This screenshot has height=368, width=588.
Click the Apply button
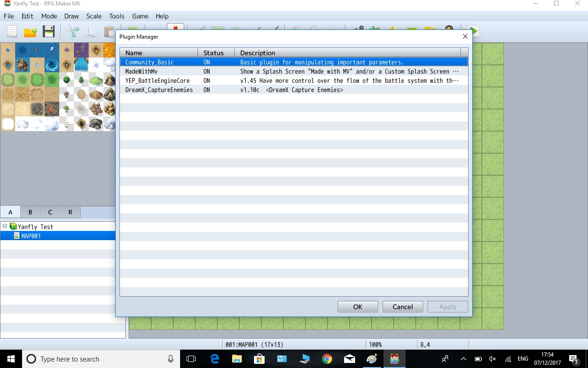point(448,307)
